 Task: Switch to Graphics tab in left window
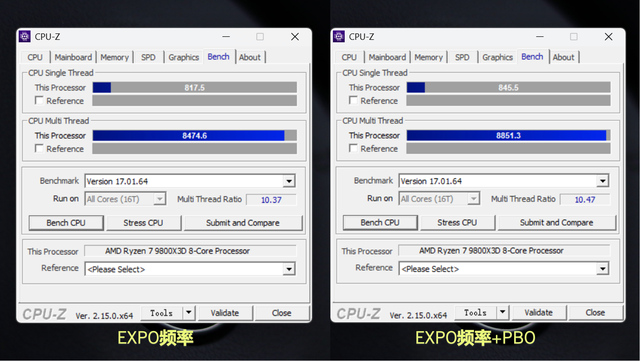tap(184, 57)
